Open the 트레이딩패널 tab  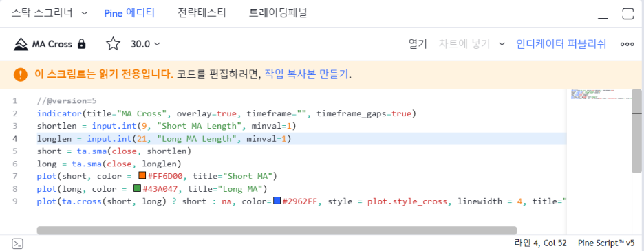tap(278, 13)
